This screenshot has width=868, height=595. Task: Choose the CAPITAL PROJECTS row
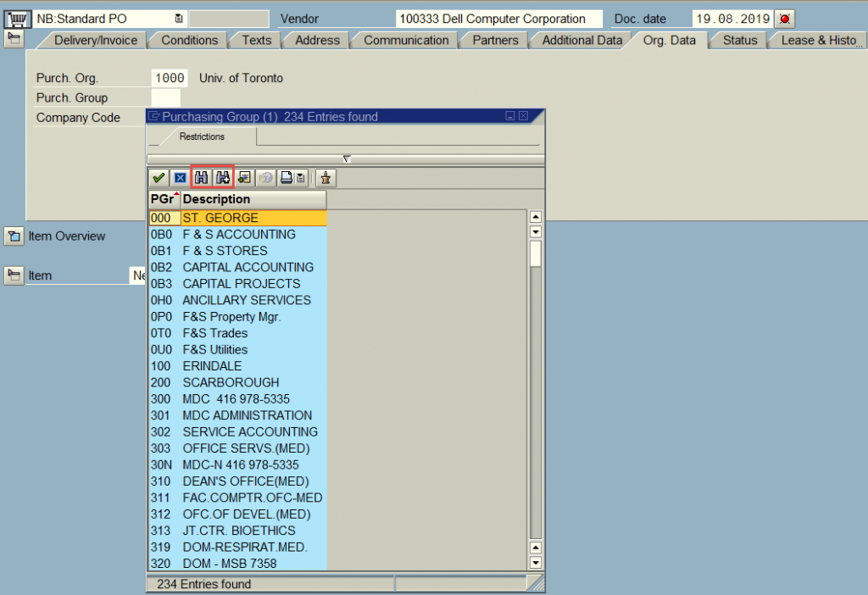tap(241, 284)
